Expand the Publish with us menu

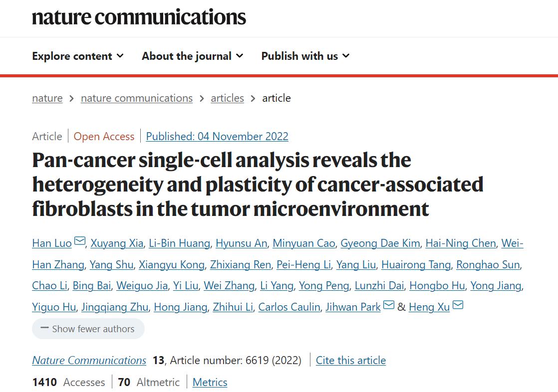tap(305, 56)
